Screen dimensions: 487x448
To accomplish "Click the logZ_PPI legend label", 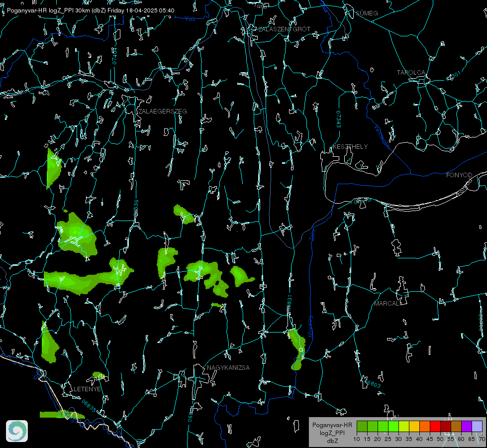I will coord(332,433).
